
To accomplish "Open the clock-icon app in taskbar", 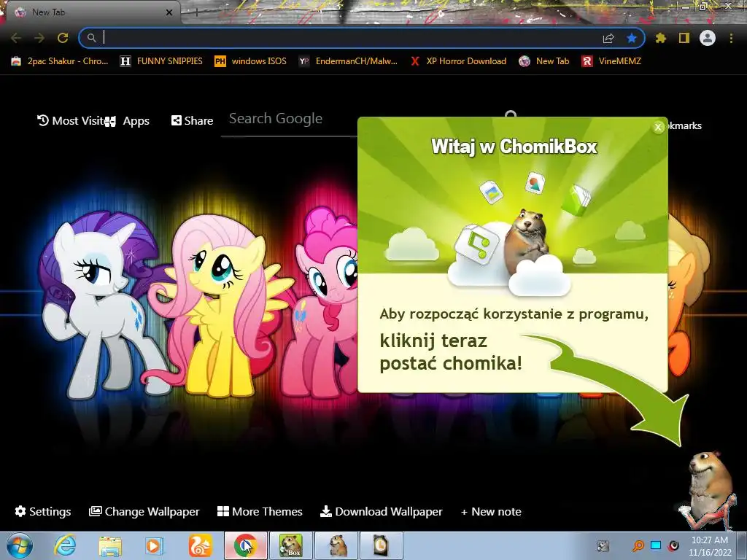I will (x=381, y=545).
